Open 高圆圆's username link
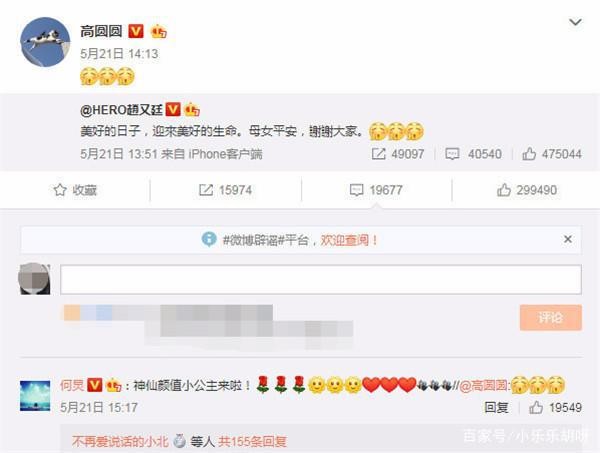 [x=101, y=31]
